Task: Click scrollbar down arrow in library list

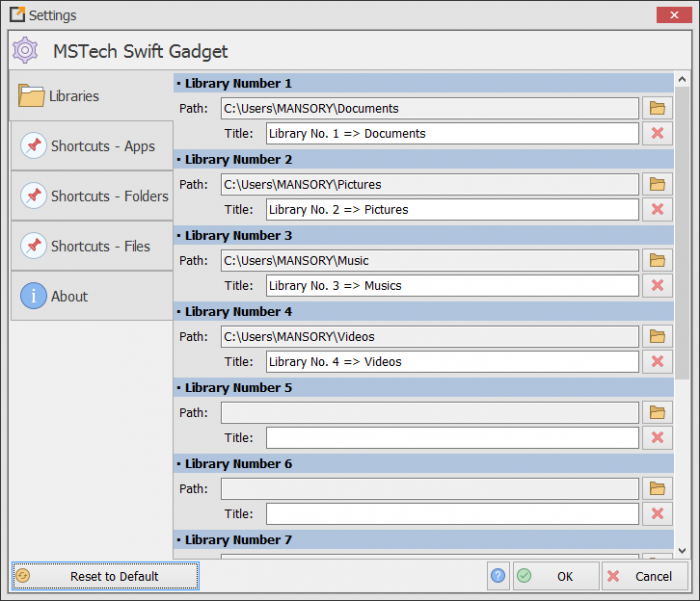Action: (x=682, y=549)
